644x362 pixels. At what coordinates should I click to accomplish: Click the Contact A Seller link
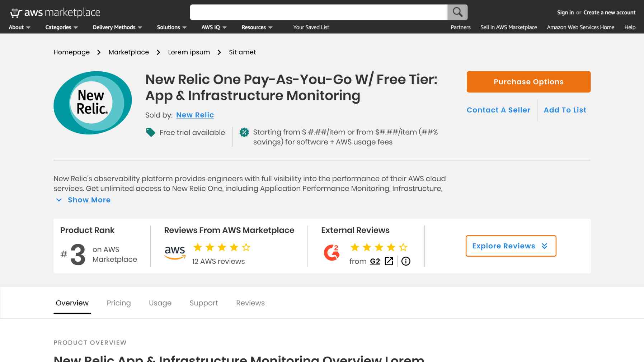[498, 110]
